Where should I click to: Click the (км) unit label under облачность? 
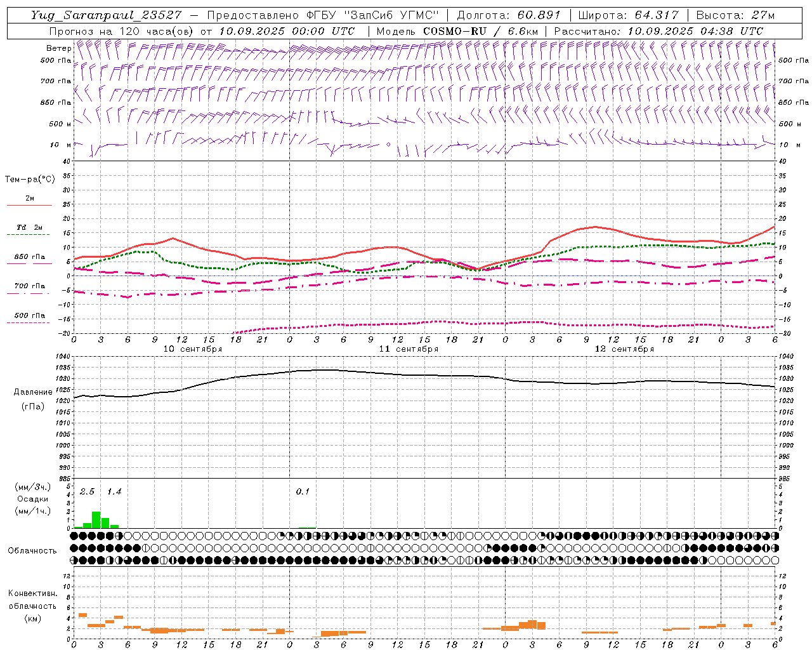(32, 618)
